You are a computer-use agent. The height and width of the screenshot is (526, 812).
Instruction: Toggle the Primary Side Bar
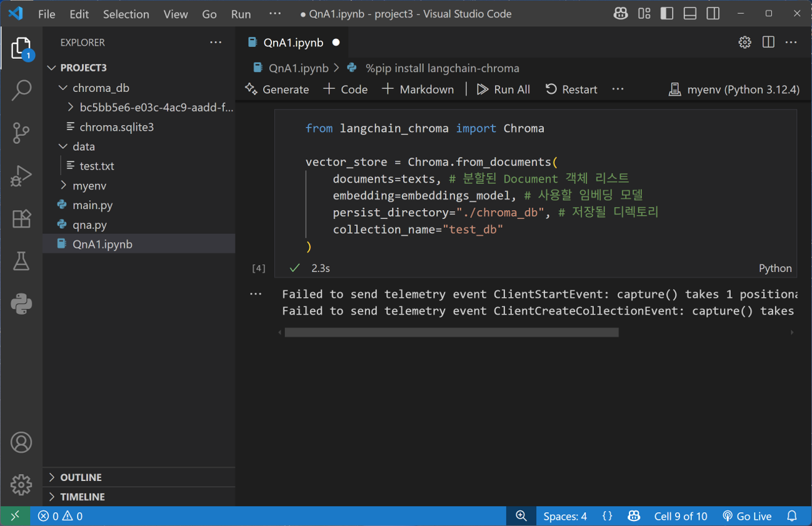coord(667,14)
